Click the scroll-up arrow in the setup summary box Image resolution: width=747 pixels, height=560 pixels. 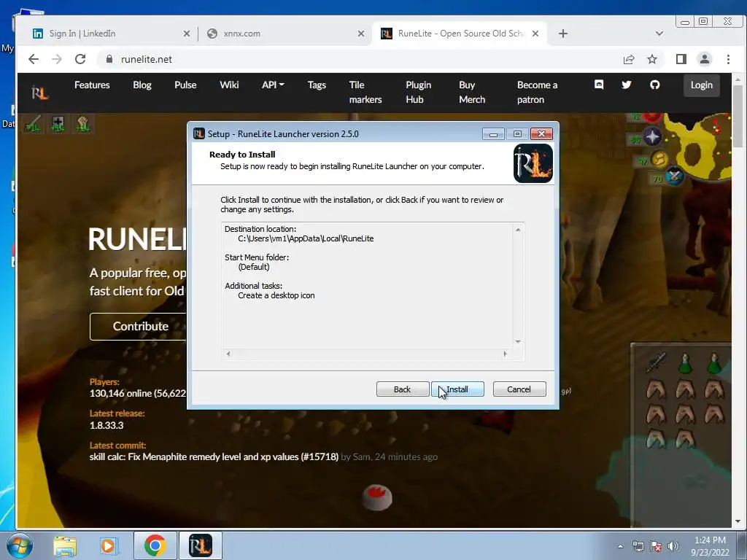pos(518,230)
